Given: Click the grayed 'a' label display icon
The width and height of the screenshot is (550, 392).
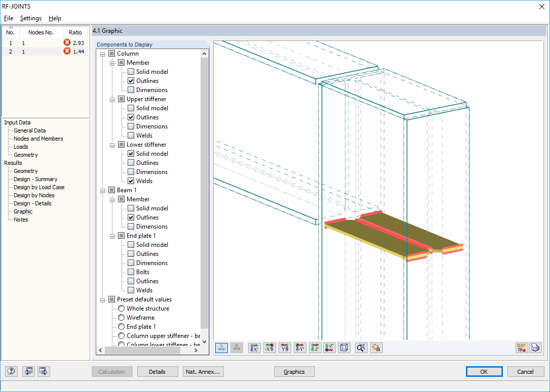Looking at the screenshot, I should pos(237,348).
